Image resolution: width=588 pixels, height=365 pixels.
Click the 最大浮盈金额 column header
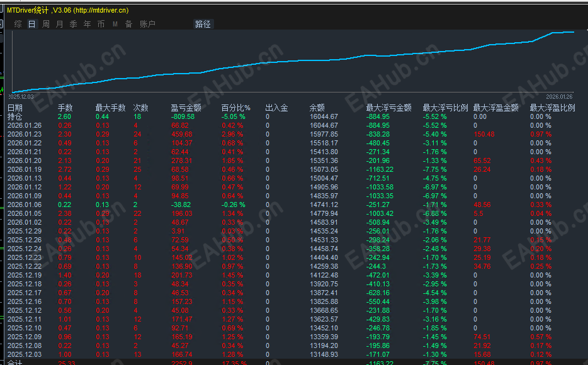click(495, 108)
